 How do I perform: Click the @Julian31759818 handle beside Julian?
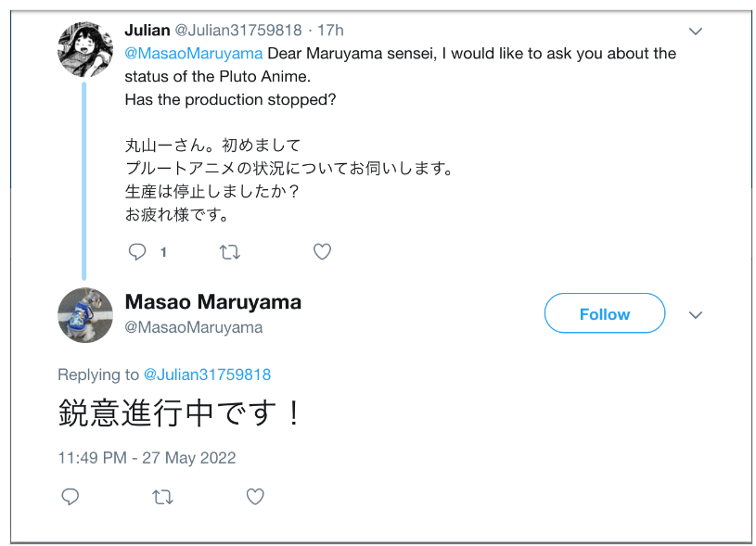[238, 31]
